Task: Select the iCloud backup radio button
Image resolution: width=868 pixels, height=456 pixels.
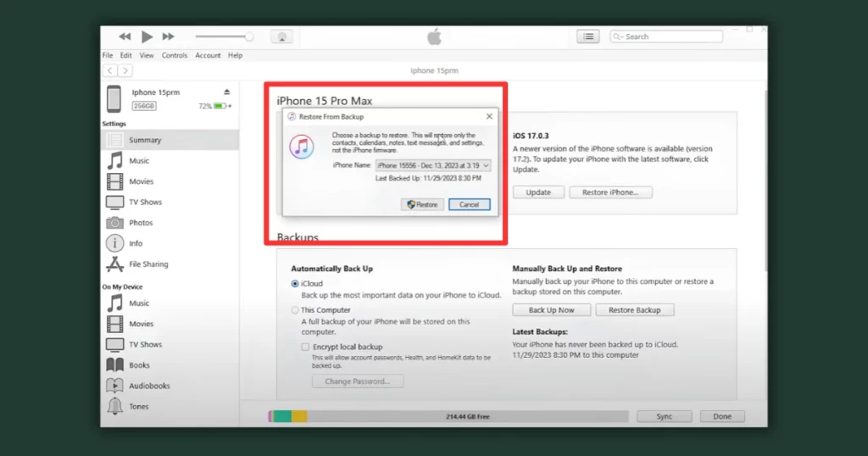Action: click(x=295, y=283)
